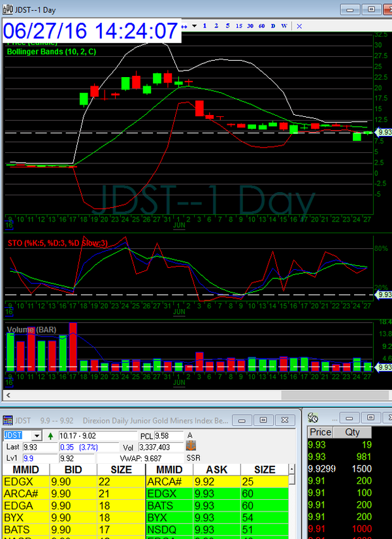This screenshot has width=392, height=539.
Task: Choose the 30-minute chart interval
Action: click(250, 26)
